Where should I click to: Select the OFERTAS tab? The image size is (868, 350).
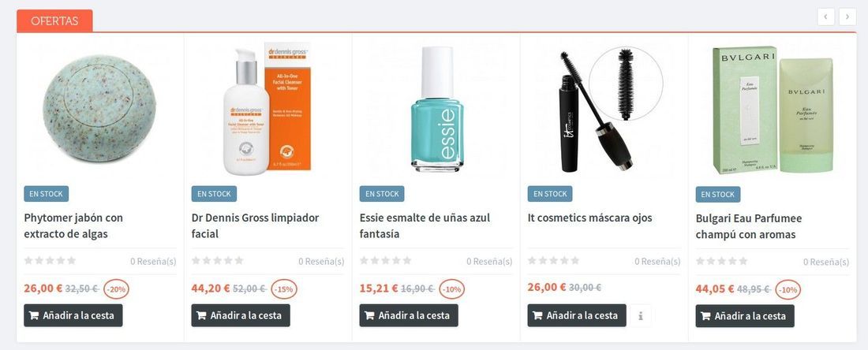[x=54, y=21]
